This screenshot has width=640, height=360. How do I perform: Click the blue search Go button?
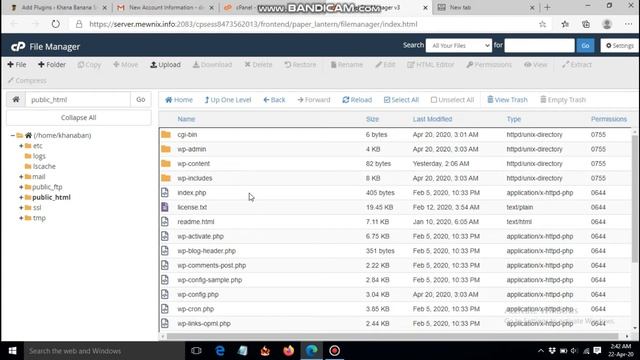[x=585, y=46]
